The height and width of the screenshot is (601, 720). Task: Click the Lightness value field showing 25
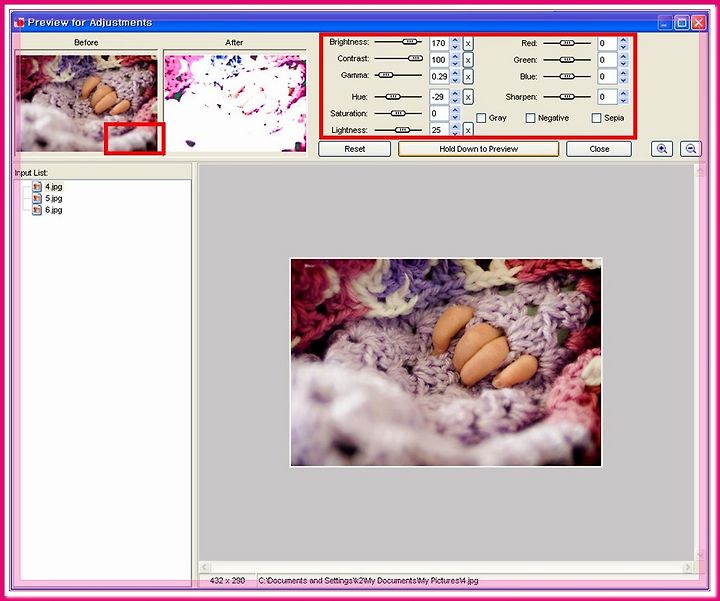click(439, 130)
